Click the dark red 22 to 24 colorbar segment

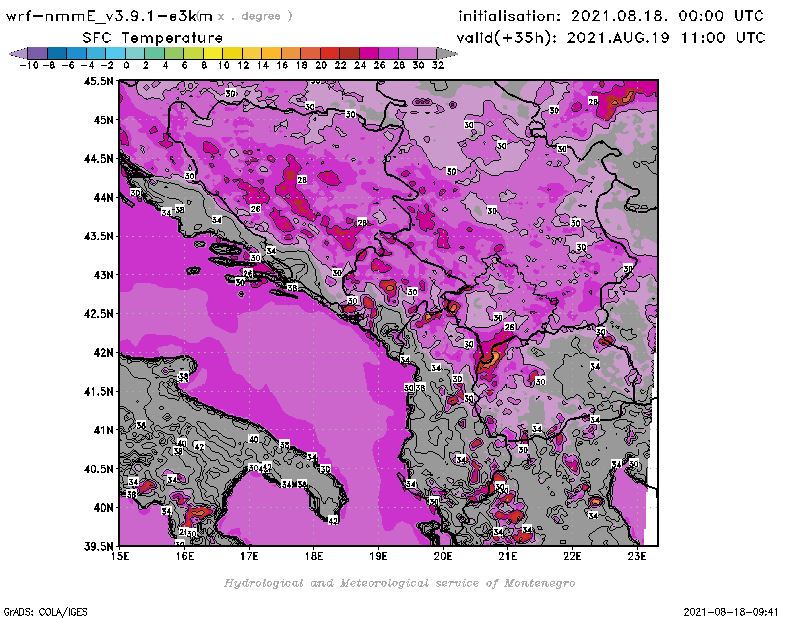pyautogui.click(x=349, y=53)
